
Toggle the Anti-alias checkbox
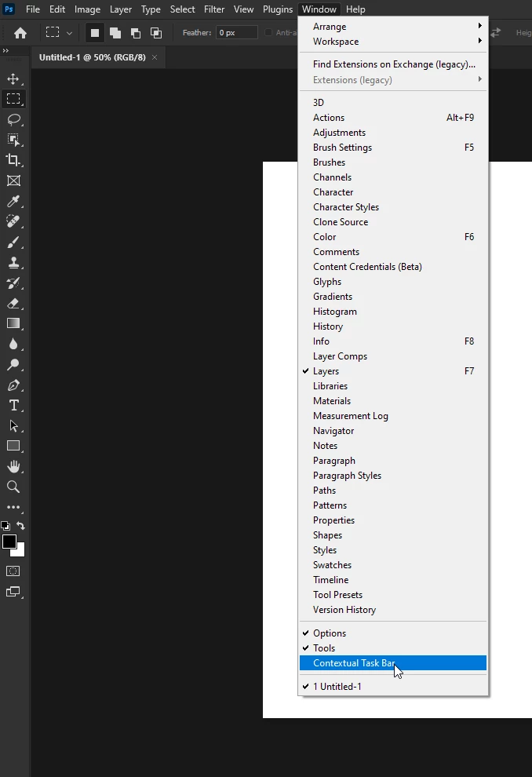pyautogui.click(x=268, y=33)
